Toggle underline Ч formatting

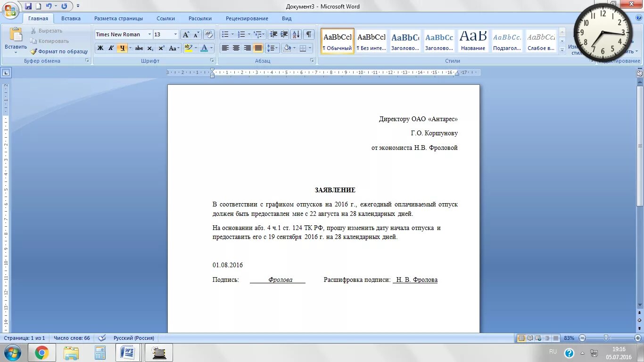(122, 48)
